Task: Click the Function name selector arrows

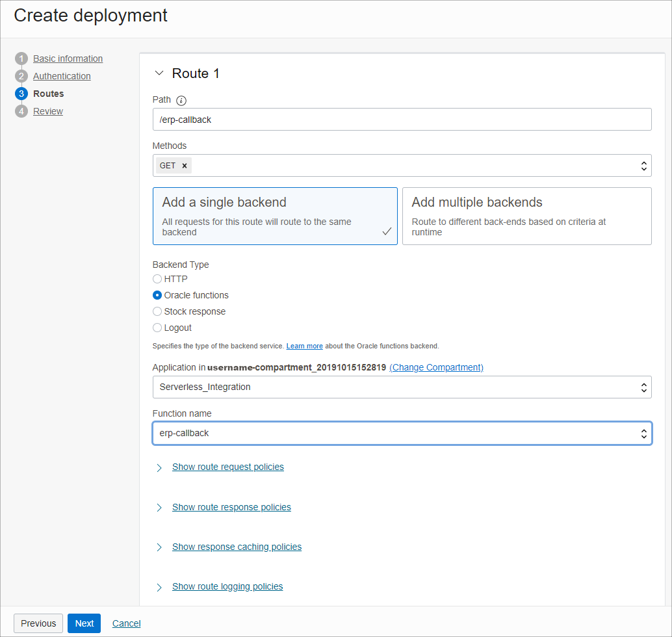Action: pyautogui.click(x=643, y=433)
